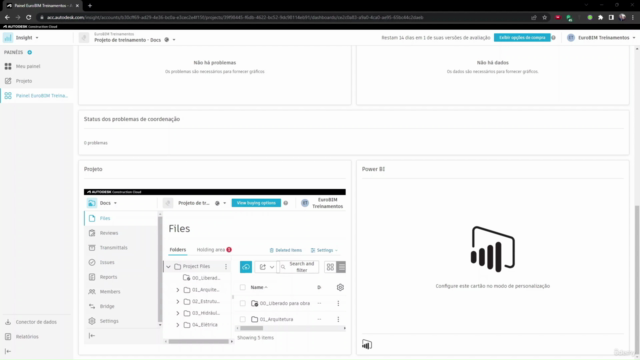Viewport: 640px width, 360px height.
Task: Open help icon in embedded Docs header
Action: click(286, 203)
